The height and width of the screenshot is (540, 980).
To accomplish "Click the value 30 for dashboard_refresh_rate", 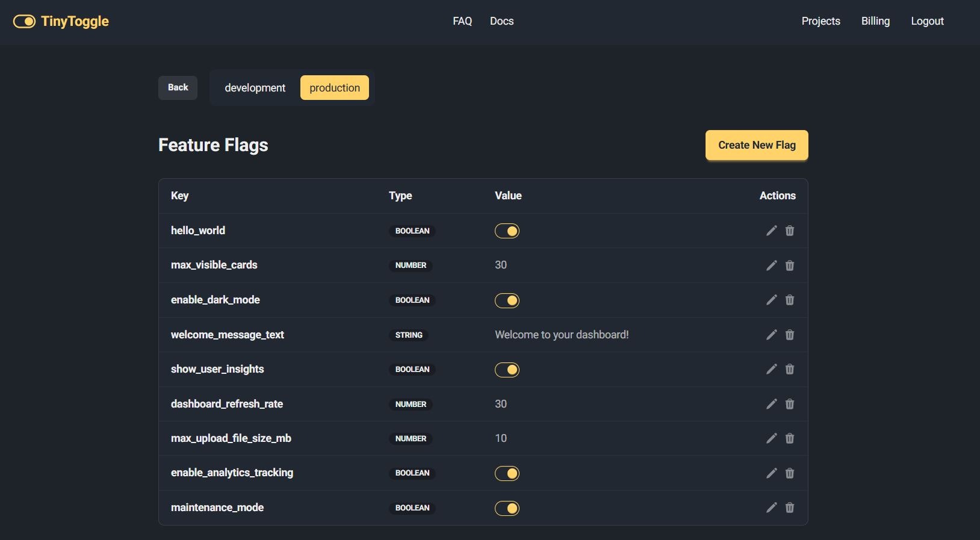I will [x=501, y=404].
